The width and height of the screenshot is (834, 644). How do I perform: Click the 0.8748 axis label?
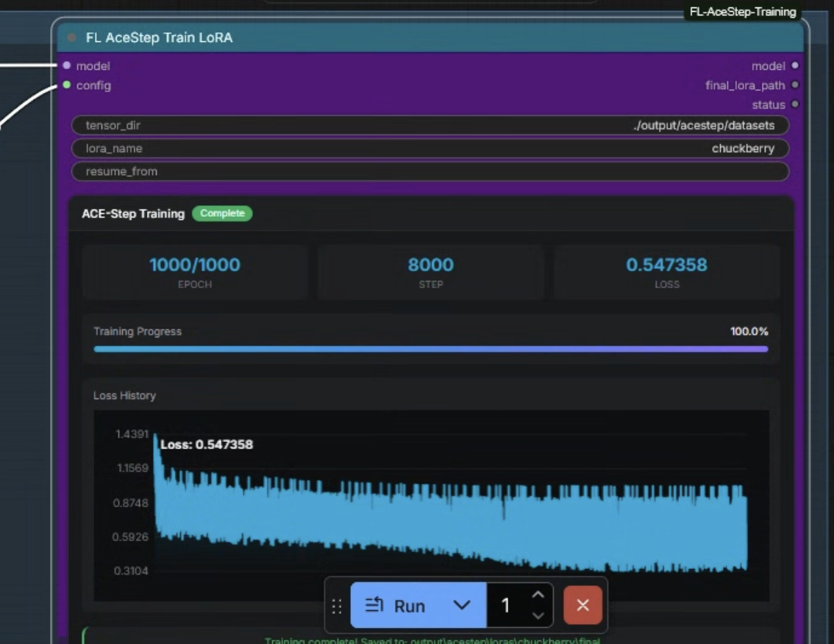pos(130,503)
